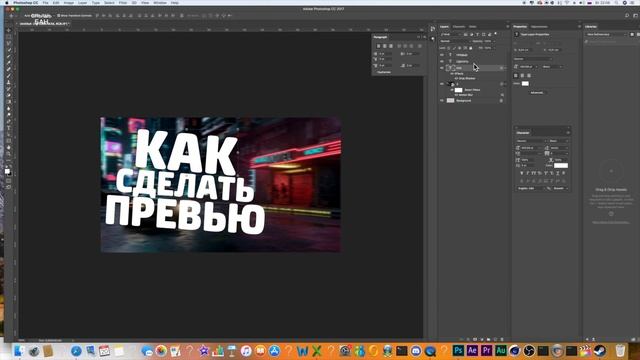This screenshot has height=360, width=640.
Task: Toggle Show Transform Controls checkbox
Action: click(x=58, y=16)
